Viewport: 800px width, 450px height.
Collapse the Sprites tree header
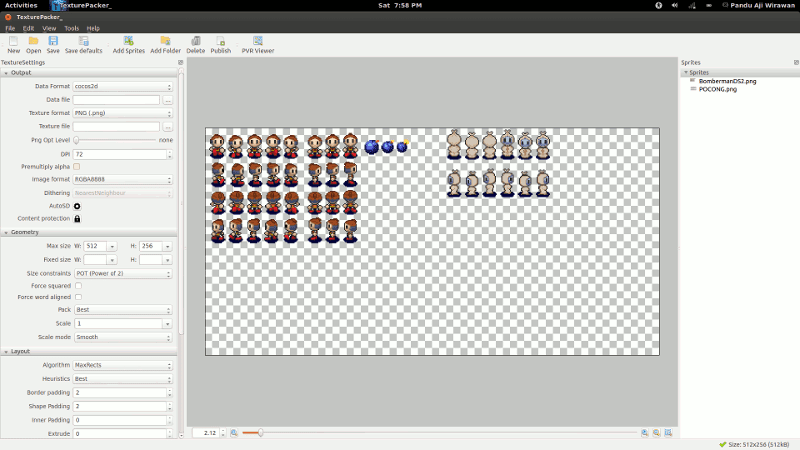pos(686,72)
